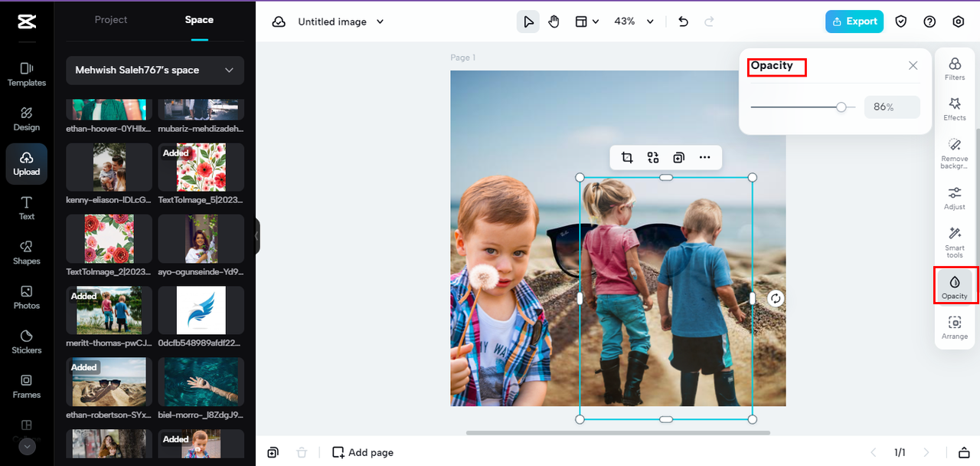This screenshot has height=466, width=980.
Task: Toggle the Opacity tool
Action: click(955, 287)
